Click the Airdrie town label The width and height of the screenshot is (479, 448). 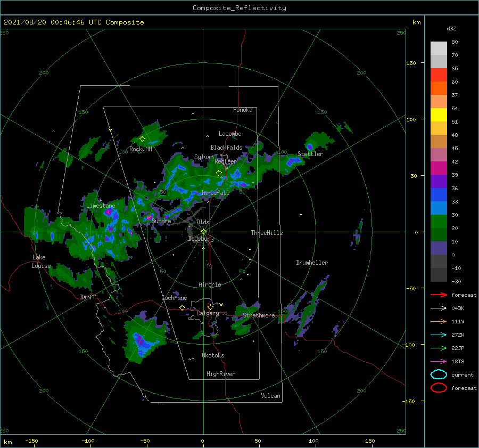coord(210,284)
